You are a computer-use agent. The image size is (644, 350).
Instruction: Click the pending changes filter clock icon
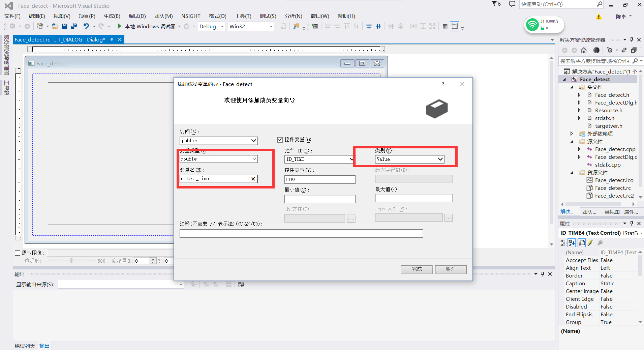tap(610, 50)
